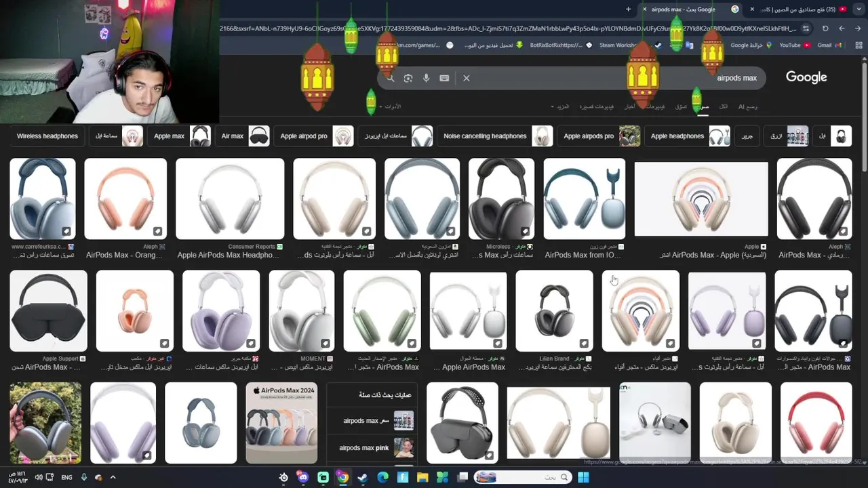868x488 pixels.
Task: Switch to أخبار (News) results tab
Action: click(630, 106)
